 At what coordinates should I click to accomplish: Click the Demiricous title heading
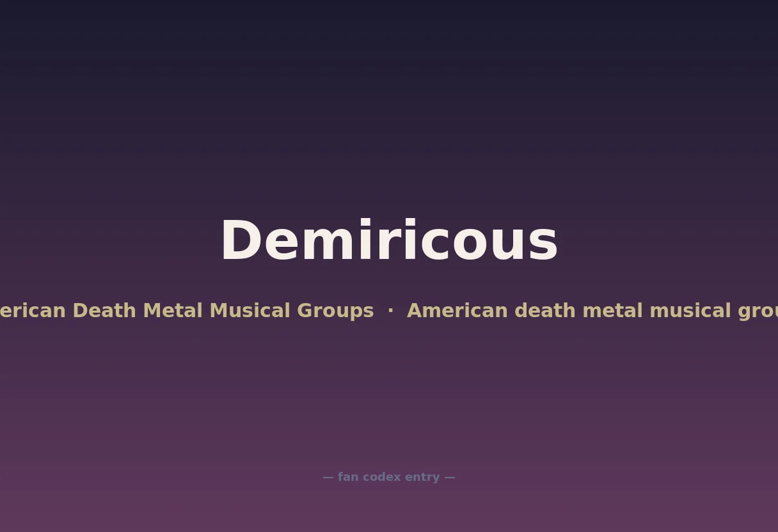coord(389,241)
